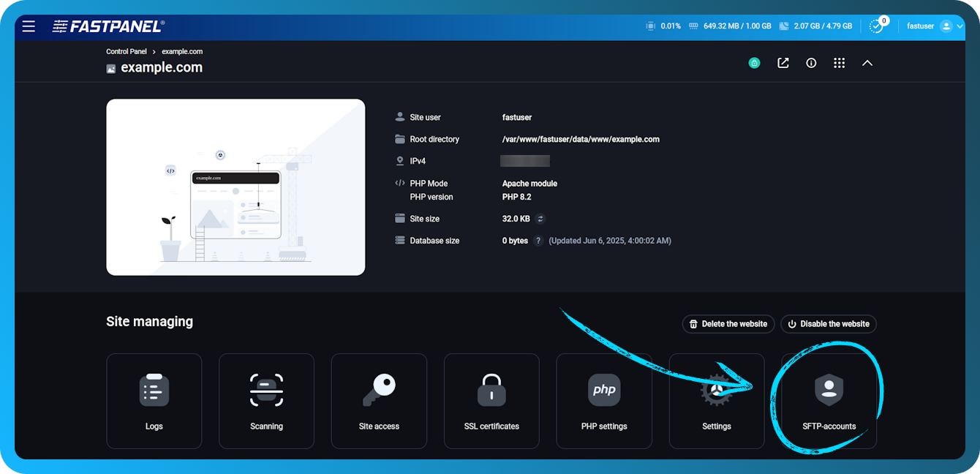
Task: Click the SSL lock status badge
Action: click(754, 63)
